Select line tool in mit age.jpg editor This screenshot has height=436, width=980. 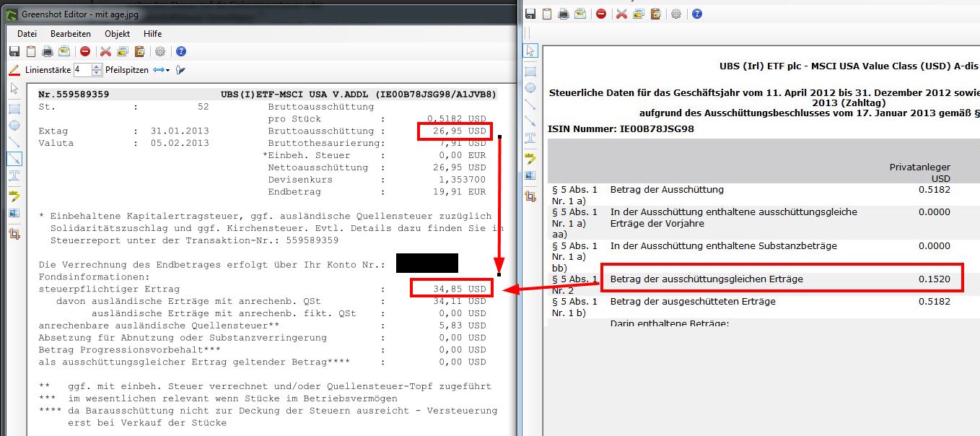14,142
